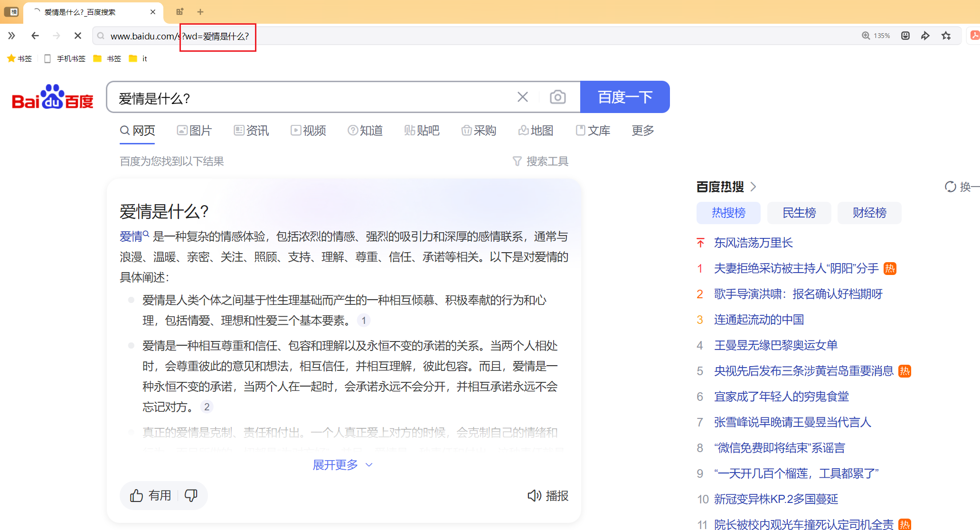Open hot topic 宜家成了年轻人的穷鬼食堂
Screen dimensions: 980x530
pyautogui.click(x=782, y=397)
